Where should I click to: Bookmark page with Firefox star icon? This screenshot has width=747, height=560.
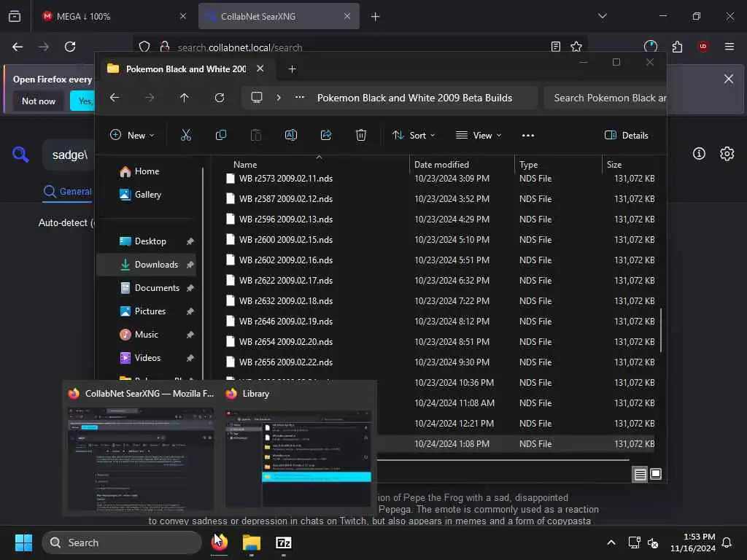tap(576, 47)
